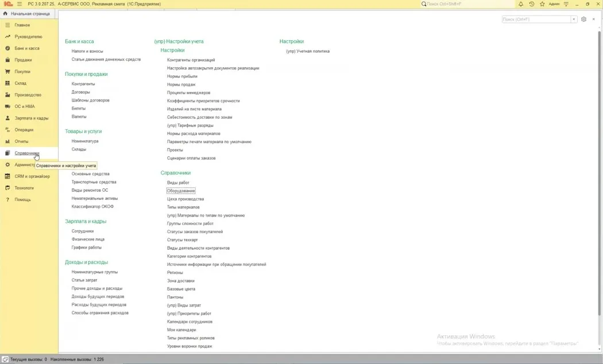Open the (упр) Учетная политика link
This screenshot has height=364, width=603.
coord(308,51)
